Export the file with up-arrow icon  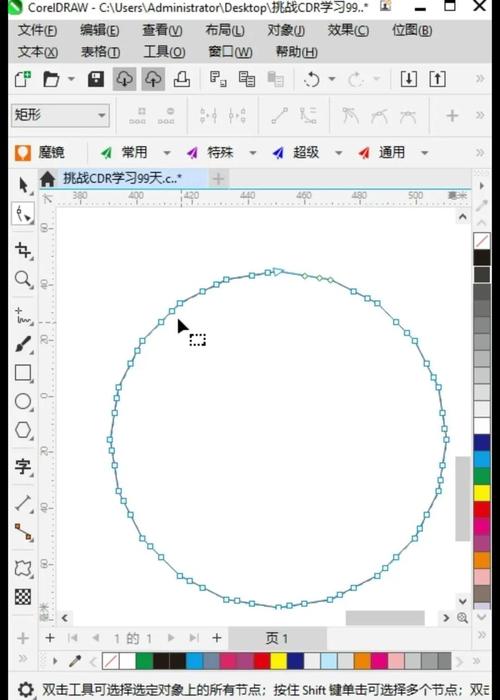[437, 79]
